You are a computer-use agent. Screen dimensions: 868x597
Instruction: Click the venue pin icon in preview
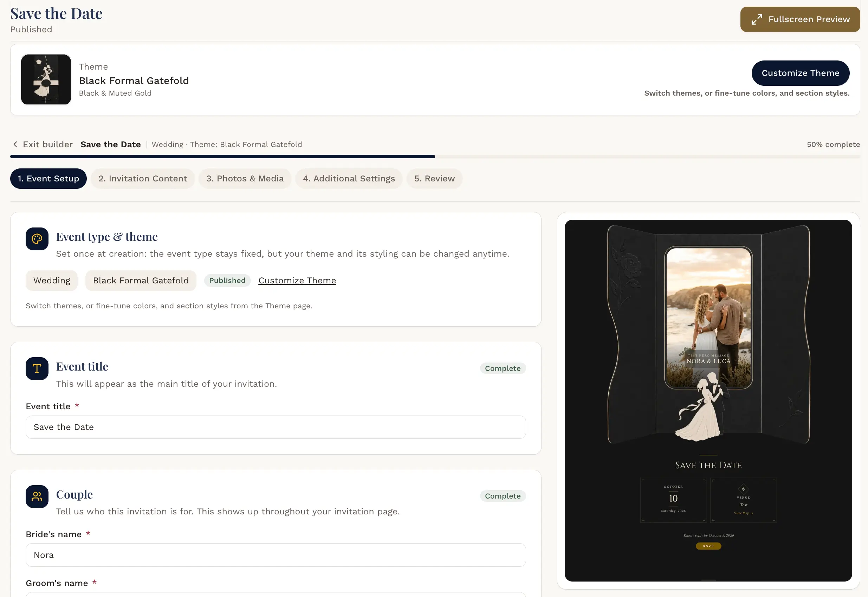pyautogui.click(x=744, y=489)
